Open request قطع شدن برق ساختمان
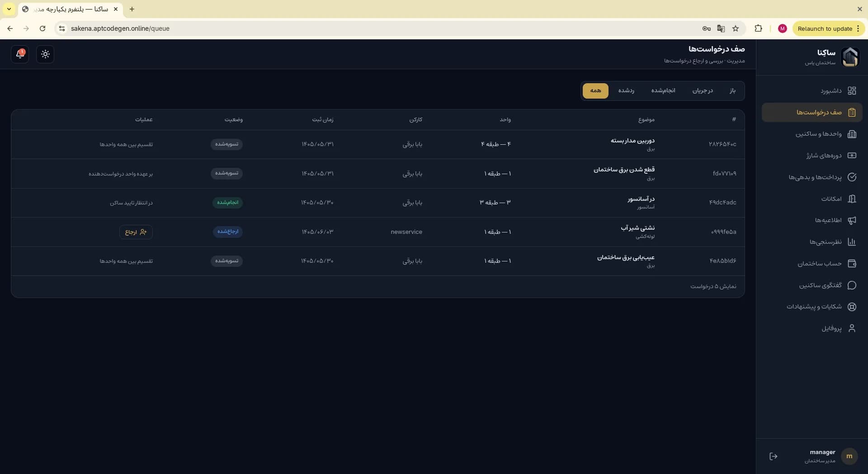Viewport: 868px width, 474px height. 624,170
